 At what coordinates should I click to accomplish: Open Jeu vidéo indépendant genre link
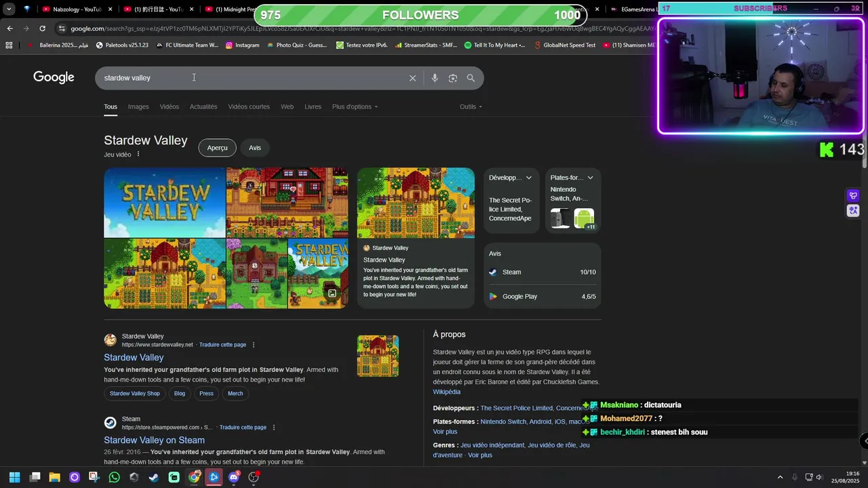pos(492,445)
